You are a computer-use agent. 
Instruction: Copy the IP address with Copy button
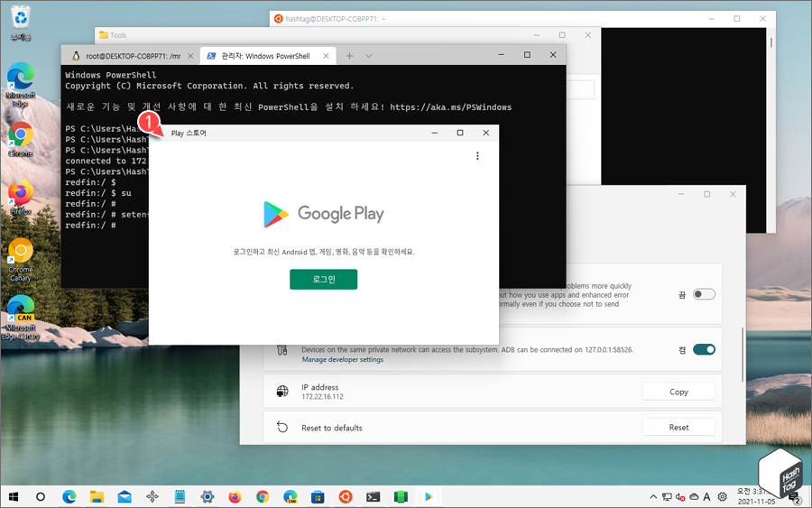pyautogui.click(x=678, y=392)
